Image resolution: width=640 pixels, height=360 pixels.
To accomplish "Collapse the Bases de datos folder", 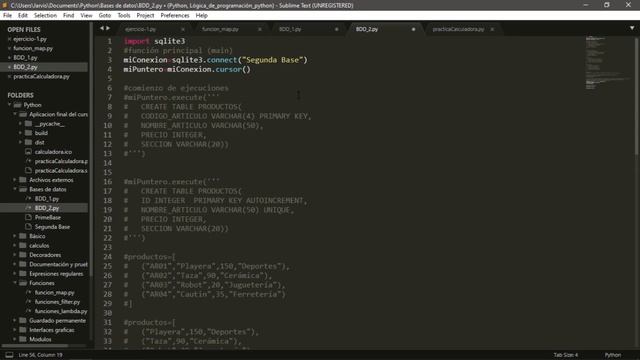I will 15,189.
